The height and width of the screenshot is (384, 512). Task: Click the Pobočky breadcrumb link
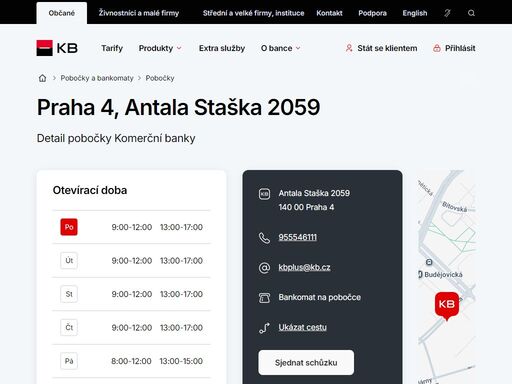tap(160, 78)
